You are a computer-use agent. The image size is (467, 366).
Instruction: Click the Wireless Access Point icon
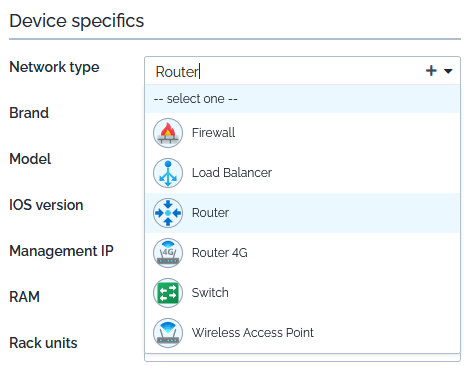tap(168, 333)
